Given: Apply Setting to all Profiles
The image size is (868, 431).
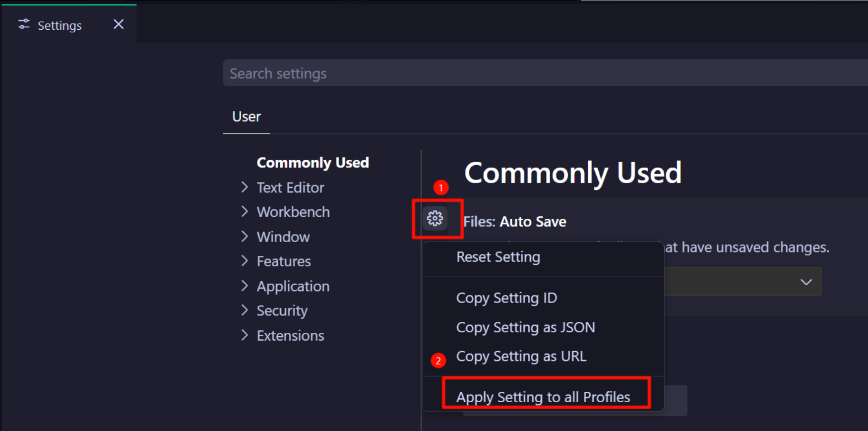Looking at the screenshot, I should tap(543, 397).
